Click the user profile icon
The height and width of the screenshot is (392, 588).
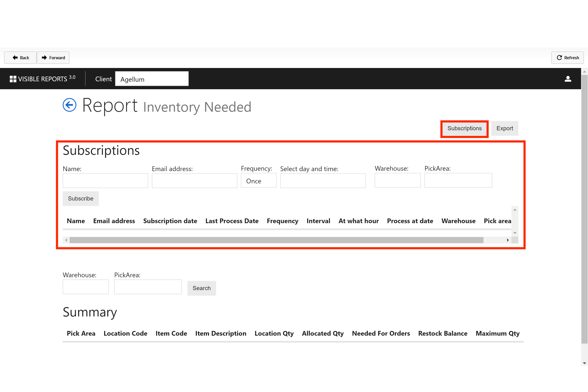[x=568, y=79]
